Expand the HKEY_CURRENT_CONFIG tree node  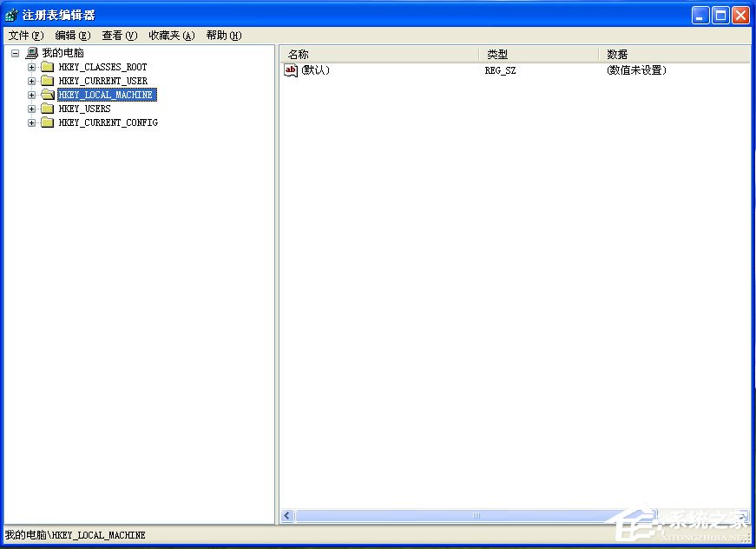point(31,122)
